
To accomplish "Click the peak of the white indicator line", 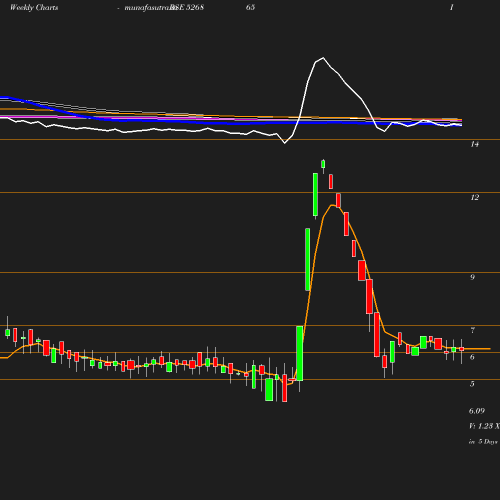I will [x=323, y=58].
